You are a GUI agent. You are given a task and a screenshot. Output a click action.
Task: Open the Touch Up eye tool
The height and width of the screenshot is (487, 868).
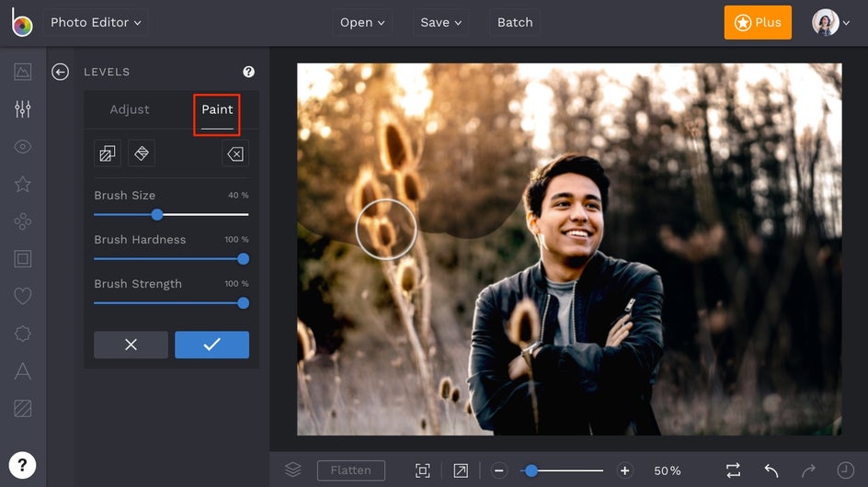click(x=23, y=147)
